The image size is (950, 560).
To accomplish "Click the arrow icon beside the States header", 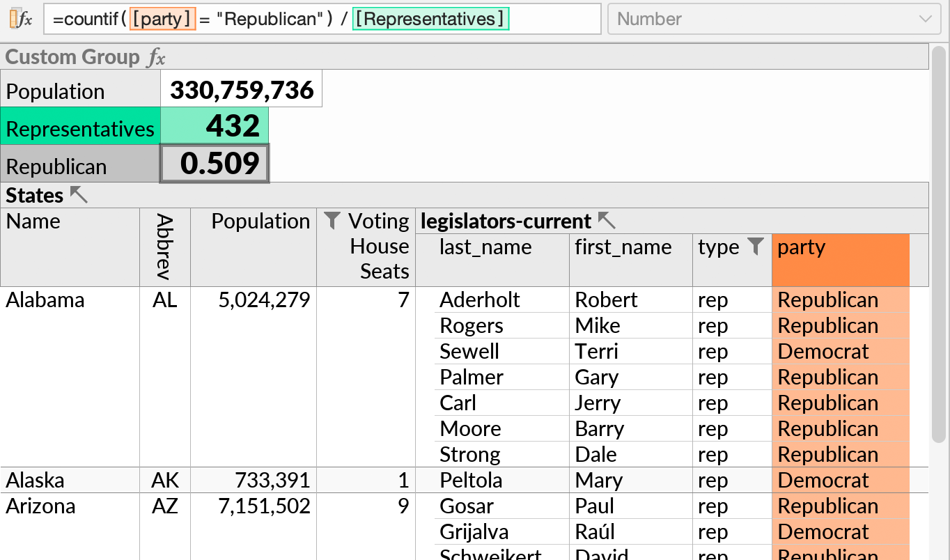I will 79,195.
